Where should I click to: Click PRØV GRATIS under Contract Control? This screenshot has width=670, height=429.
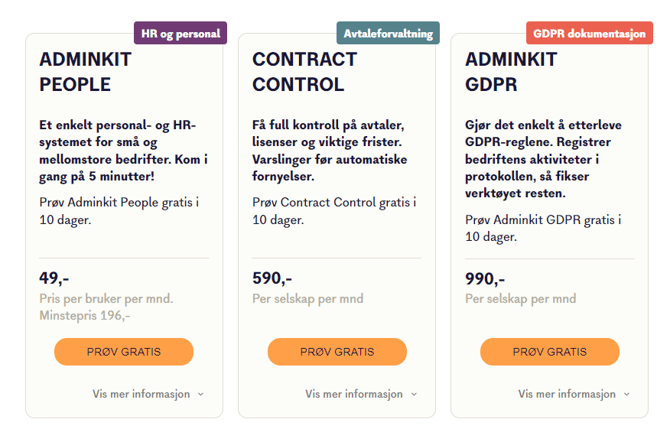click(x=337, y=352)
